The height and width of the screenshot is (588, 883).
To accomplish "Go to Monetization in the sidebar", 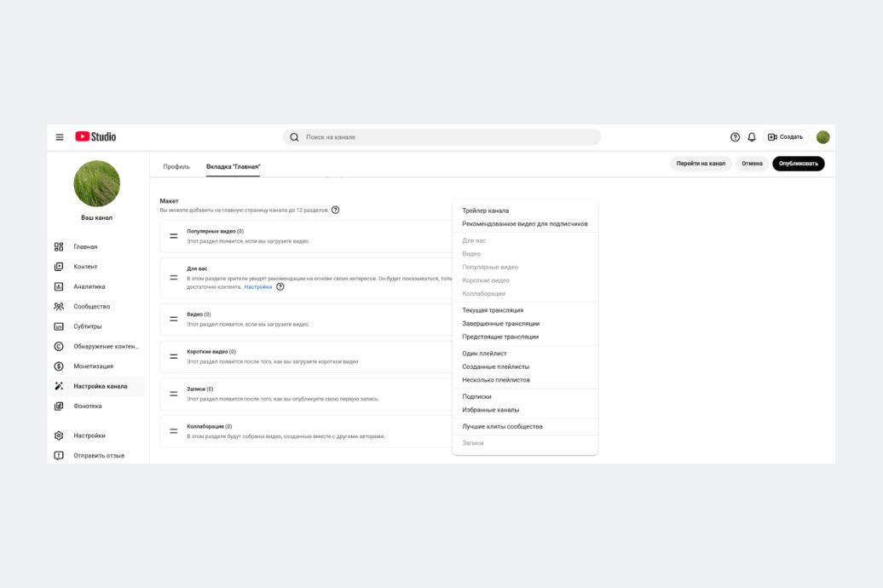I will [x=93, y=366].
